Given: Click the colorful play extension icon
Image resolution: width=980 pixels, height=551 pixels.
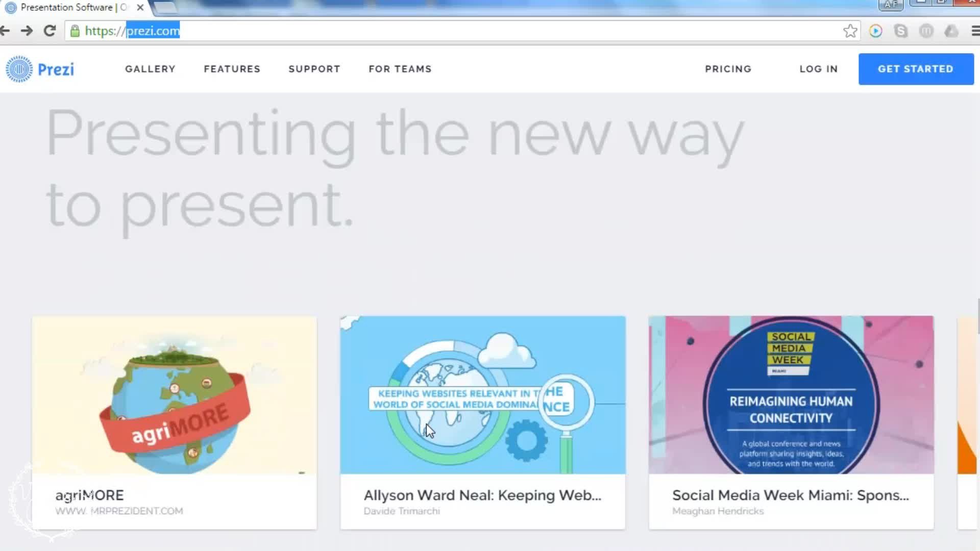Looking at the screenshot, I should [x=876, y=31].
